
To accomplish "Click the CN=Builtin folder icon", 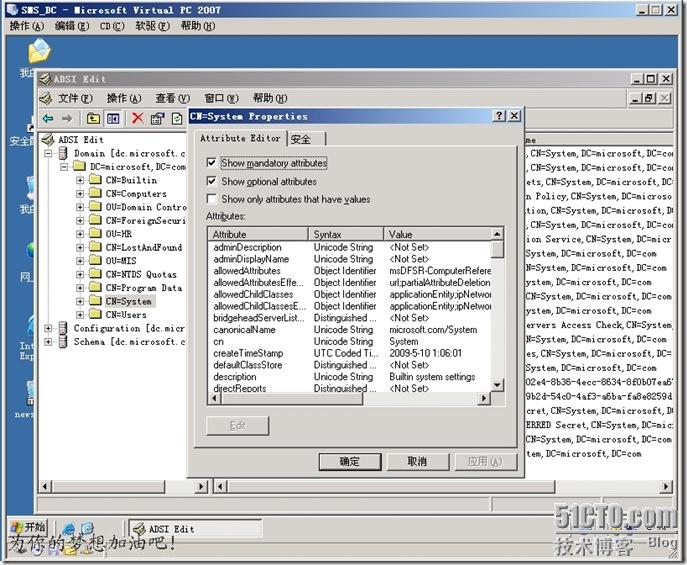I will click(95, 180).
